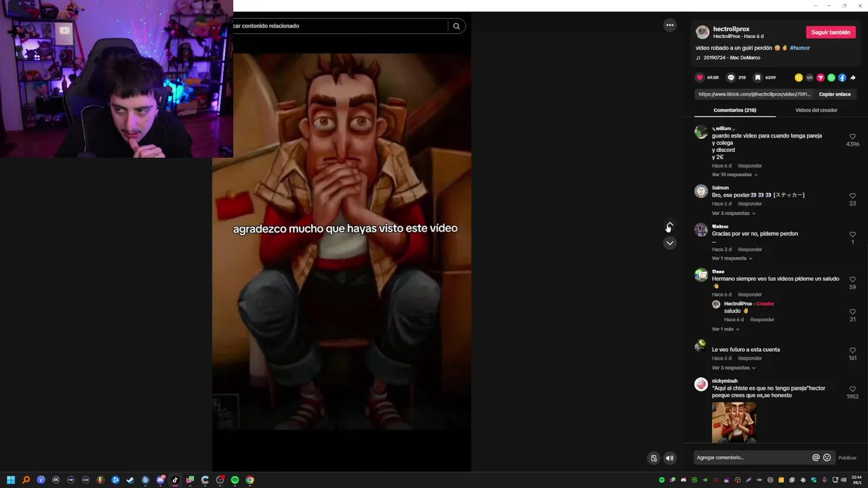The height and width of the screenshot is (488, 868).
Task: Click the video player to pause
Action: point(342,241)
